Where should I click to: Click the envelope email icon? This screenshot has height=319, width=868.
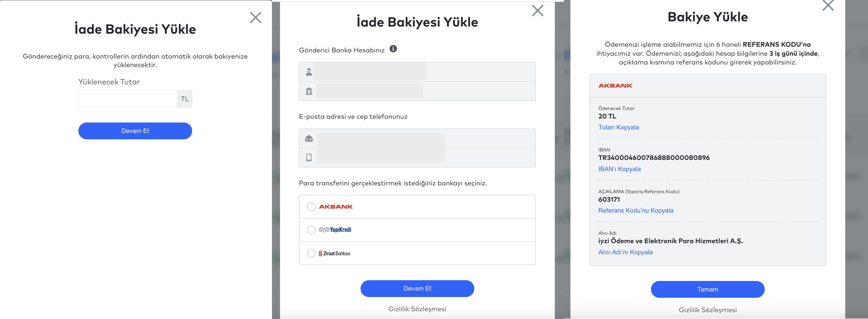tap(309, 139)
